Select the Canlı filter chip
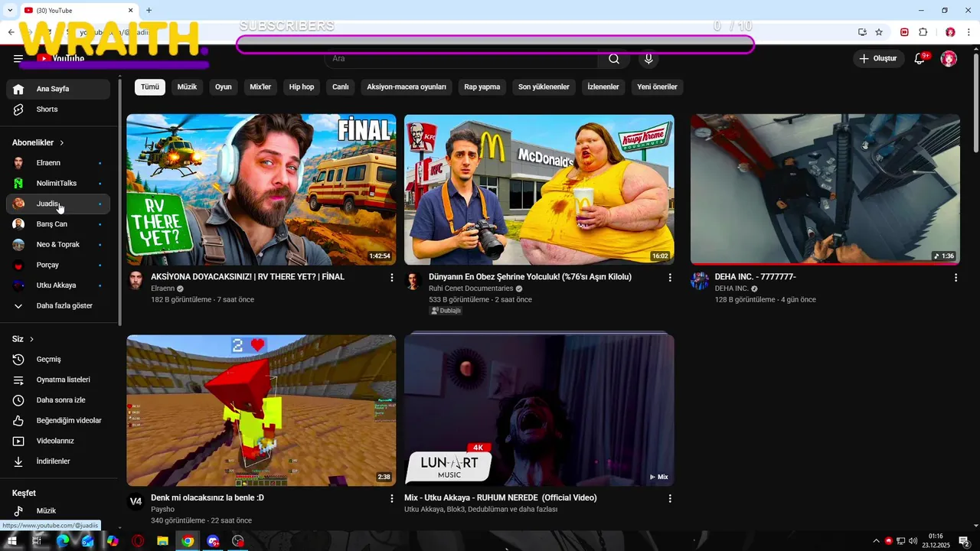980x551 pixels. (x=341, y=87)
